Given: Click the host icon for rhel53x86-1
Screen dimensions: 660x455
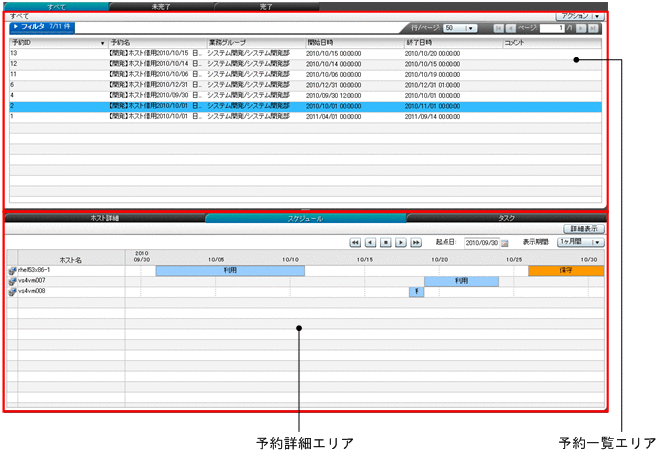Looking at the screenshot, I should click(x=12, y=271).
